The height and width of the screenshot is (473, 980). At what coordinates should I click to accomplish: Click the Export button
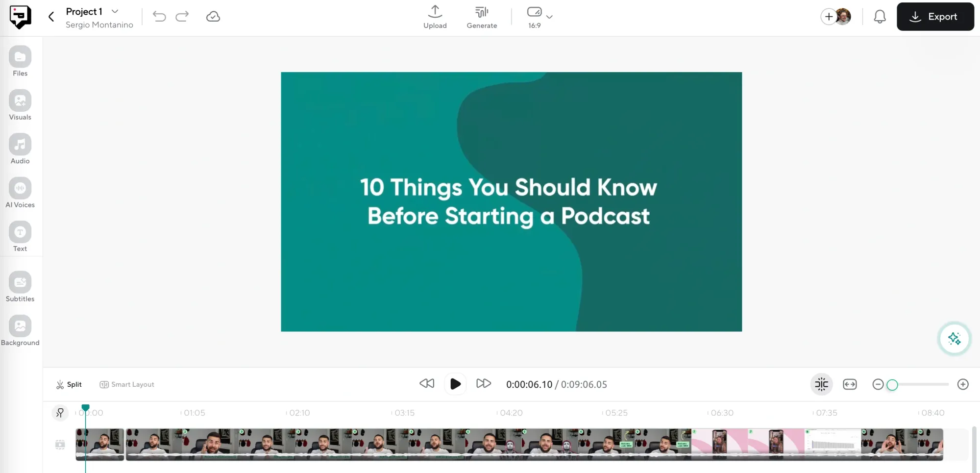[x=935, y=17]
